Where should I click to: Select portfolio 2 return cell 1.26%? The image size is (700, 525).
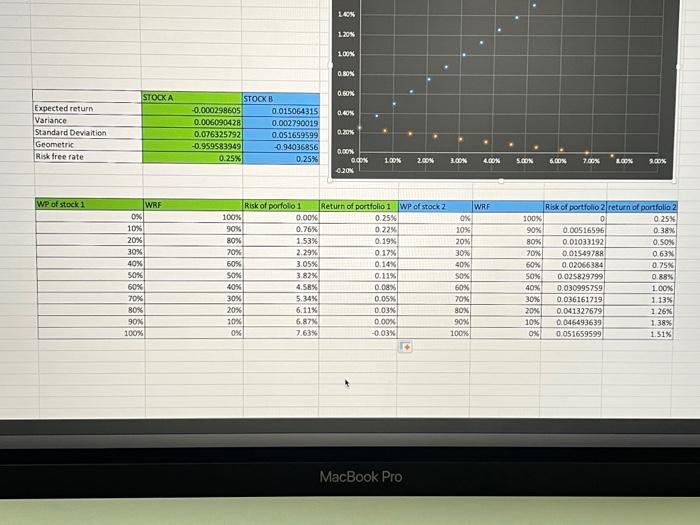(x=639, y=311)
